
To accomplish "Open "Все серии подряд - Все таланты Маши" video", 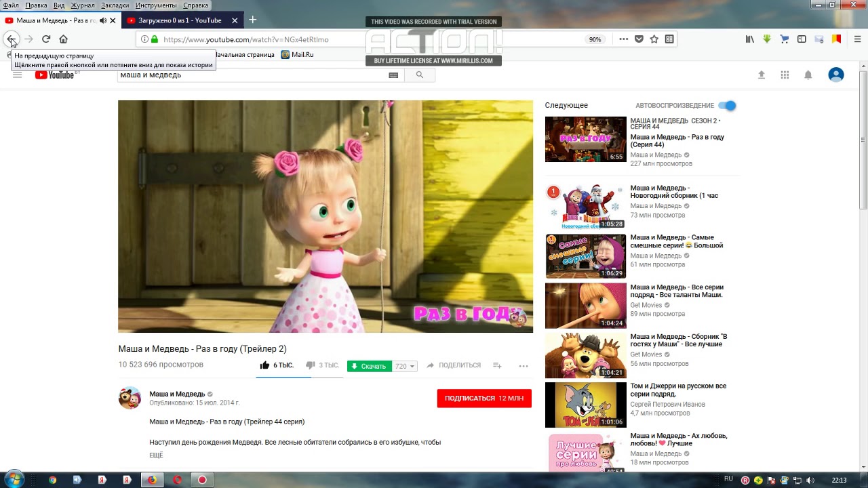I will click(677, 291).
